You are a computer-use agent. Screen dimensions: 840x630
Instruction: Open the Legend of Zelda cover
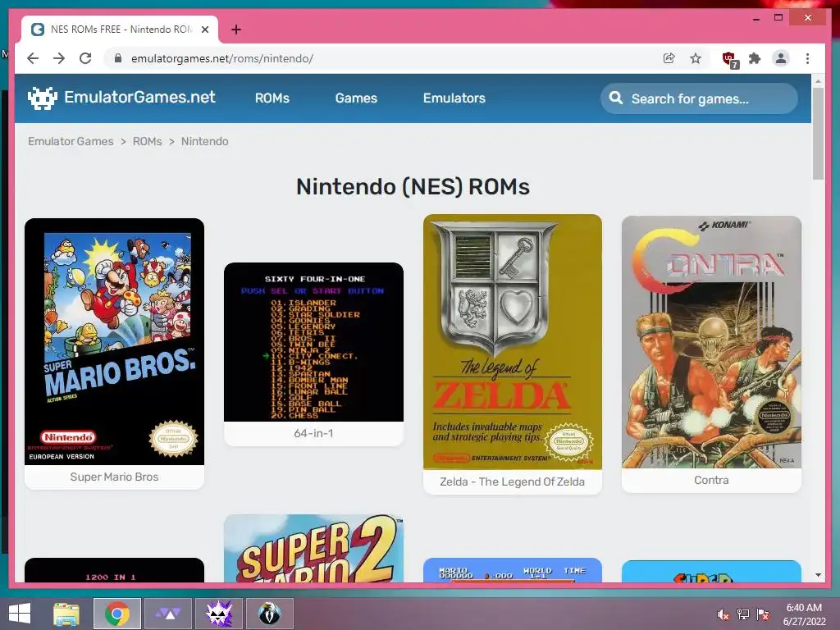click(513, 342)
